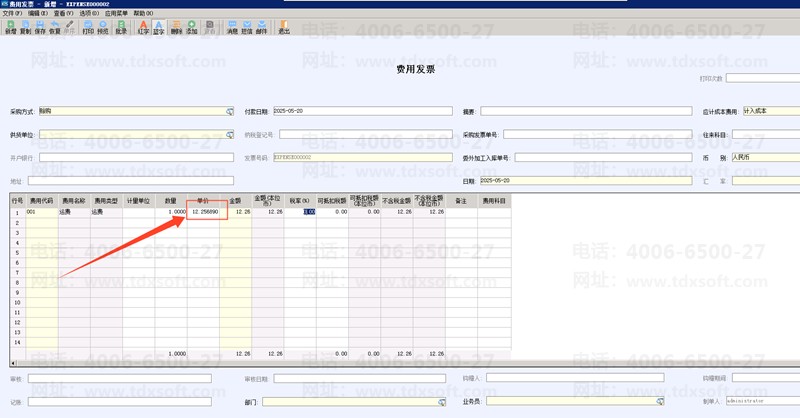Open the 文件(F) menu
800x418 pixels.
click(x=12, y=13)
